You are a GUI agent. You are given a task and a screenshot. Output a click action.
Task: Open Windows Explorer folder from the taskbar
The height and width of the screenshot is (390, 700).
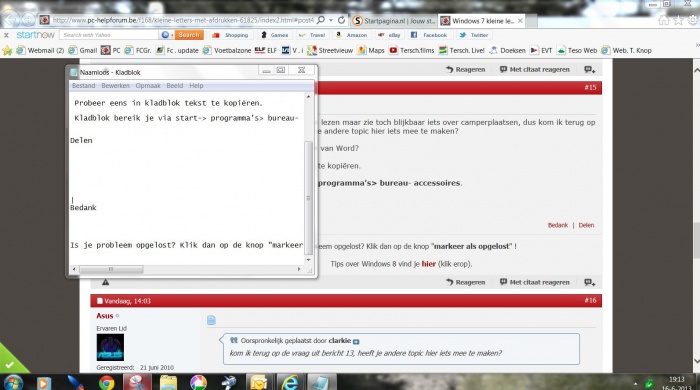168,383
